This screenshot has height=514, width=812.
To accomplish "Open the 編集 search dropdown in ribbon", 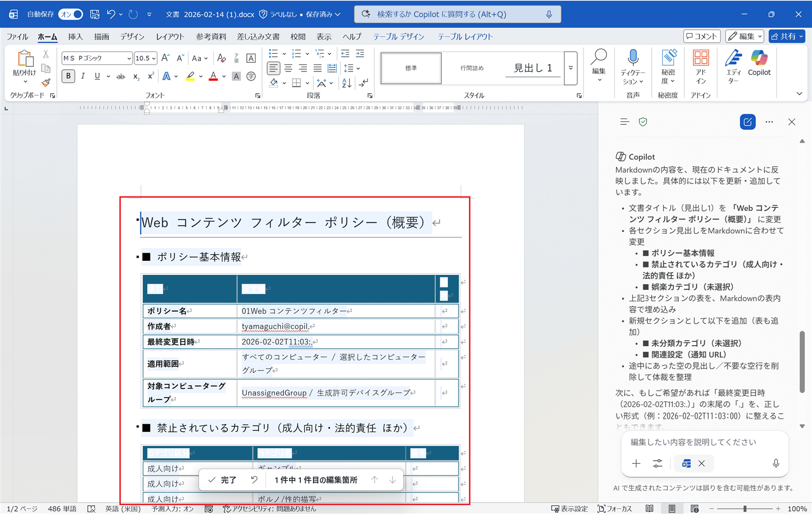I will 599,66.
